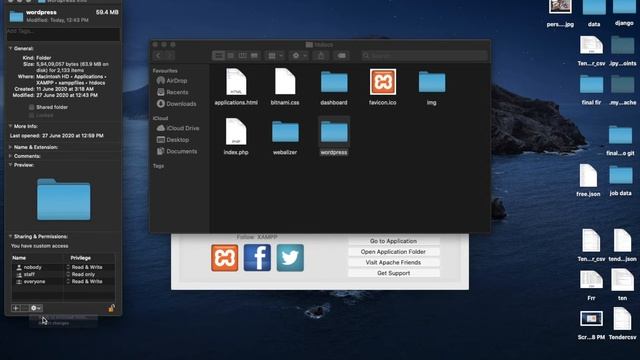Go back in the Finder window

[158, 56]
